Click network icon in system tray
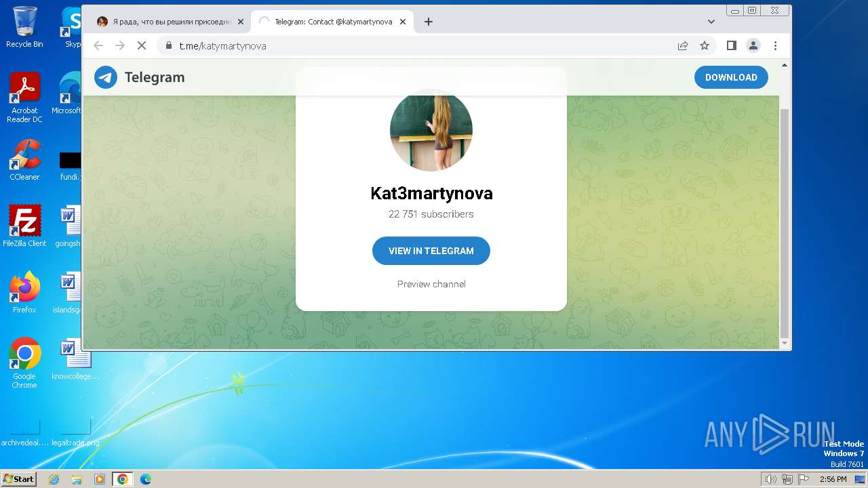Screen dimensions: 868x488 pos(787,479)
